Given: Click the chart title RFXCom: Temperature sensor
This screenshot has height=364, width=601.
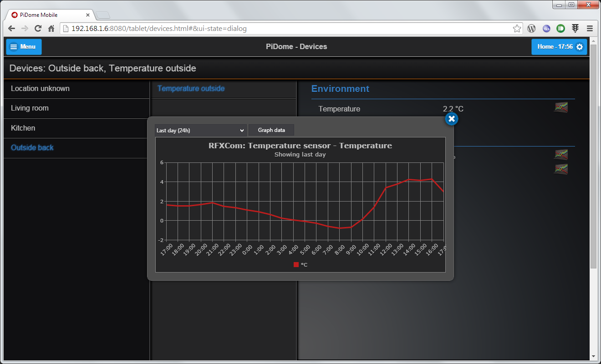Looking at the screenshot, I should (300, 146).
